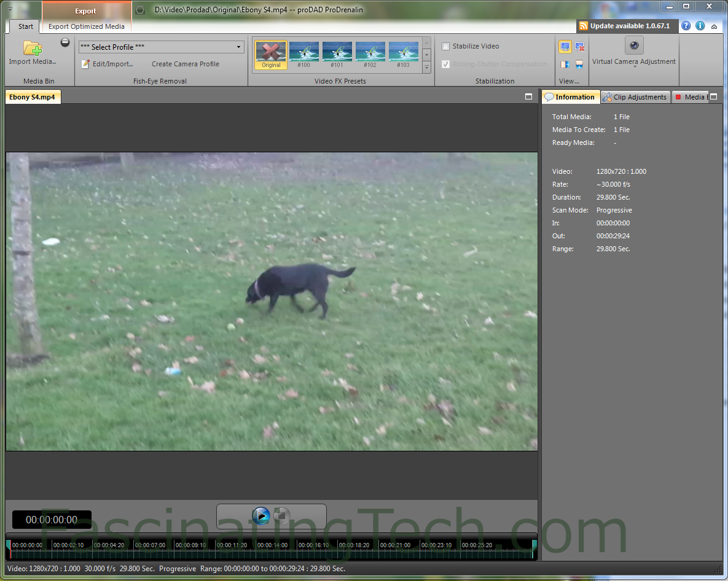Viewport: 728px width, 581px height.
Task: Select the top-bottom split view icon
Action: coord(579,64)
